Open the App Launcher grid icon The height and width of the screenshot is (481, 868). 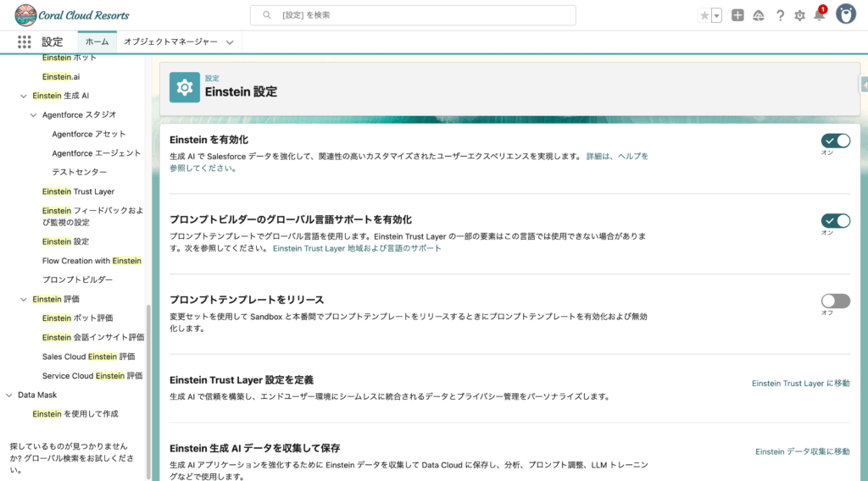[x=24, y=41]
